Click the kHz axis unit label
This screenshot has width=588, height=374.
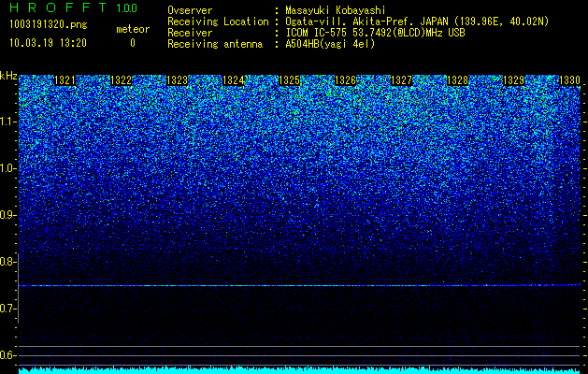[8, 76]
